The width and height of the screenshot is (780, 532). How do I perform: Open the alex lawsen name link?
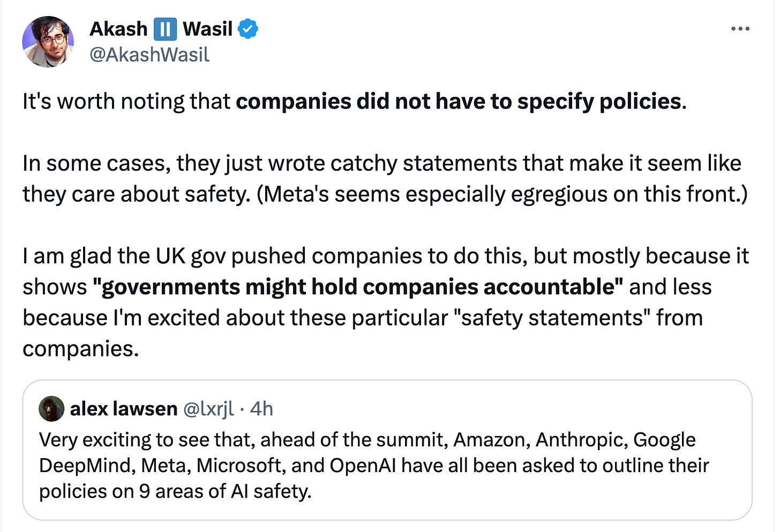(x=124, y=409)
